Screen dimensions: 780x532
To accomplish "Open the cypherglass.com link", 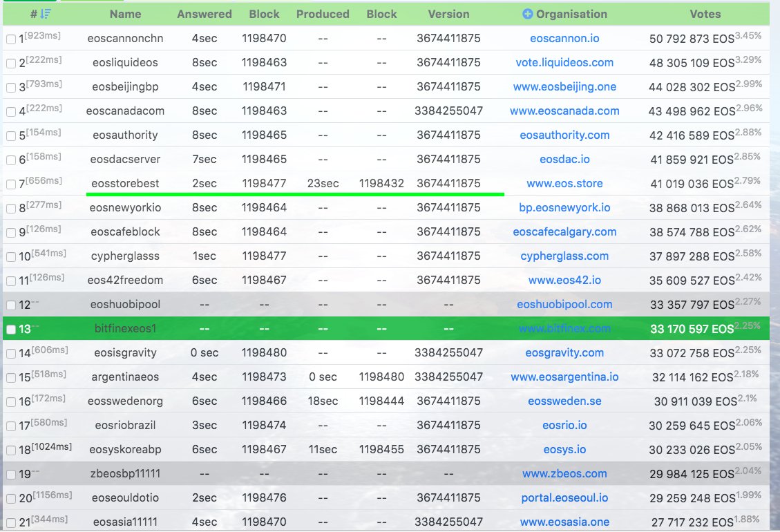I will tap(564, 256).
